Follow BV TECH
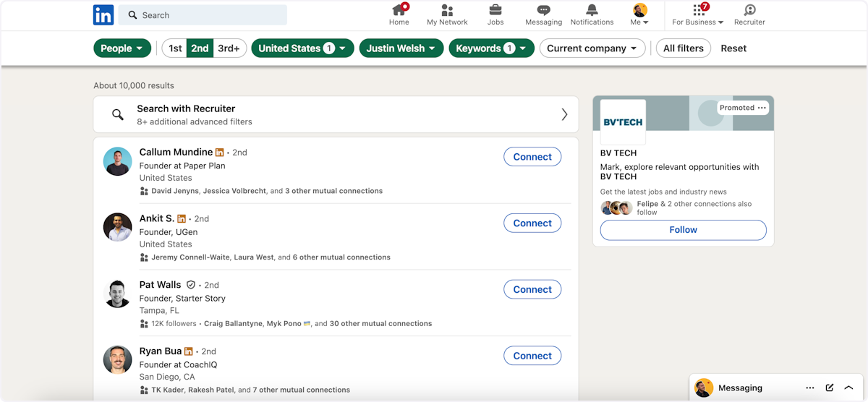868x402 pixels. pyautogui.click(x=683, y=230)
